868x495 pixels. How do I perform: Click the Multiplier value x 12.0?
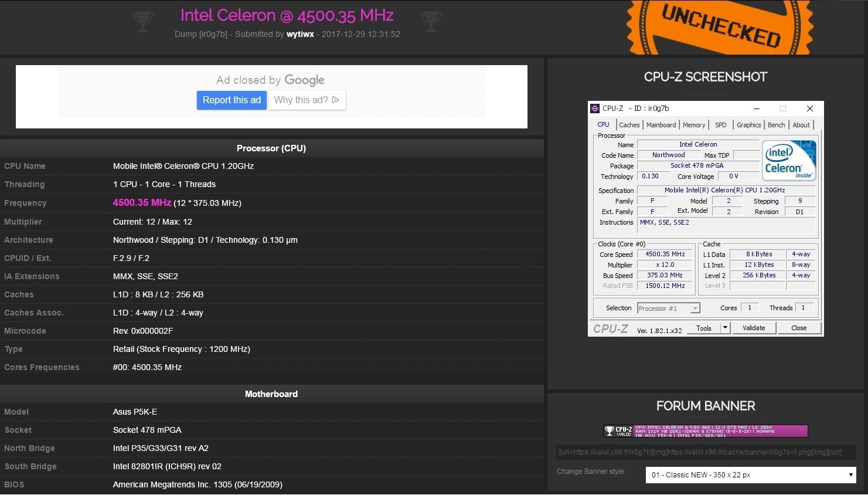[665, 265]
